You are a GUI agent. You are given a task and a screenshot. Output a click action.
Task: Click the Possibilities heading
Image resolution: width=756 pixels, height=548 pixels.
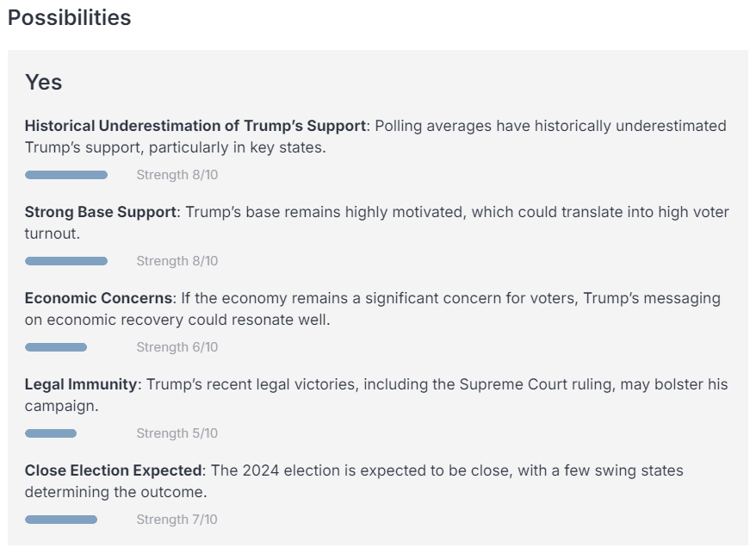(69, 18)
